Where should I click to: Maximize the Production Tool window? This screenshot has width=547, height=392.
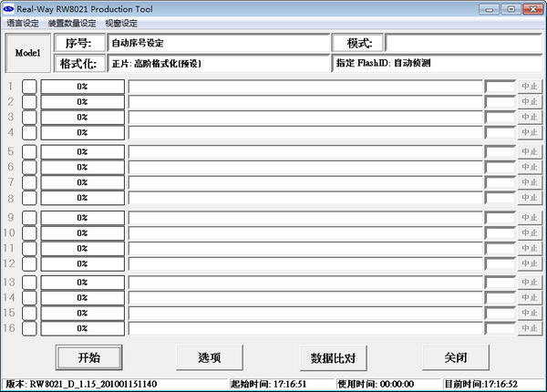coord(511,9)
